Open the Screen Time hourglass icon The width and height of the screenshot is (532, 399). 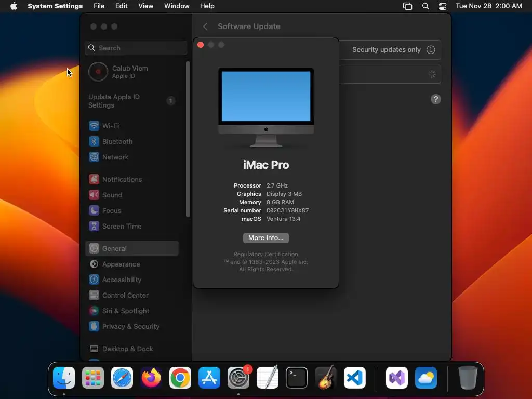pyautogui.click(x=94, y=227)
